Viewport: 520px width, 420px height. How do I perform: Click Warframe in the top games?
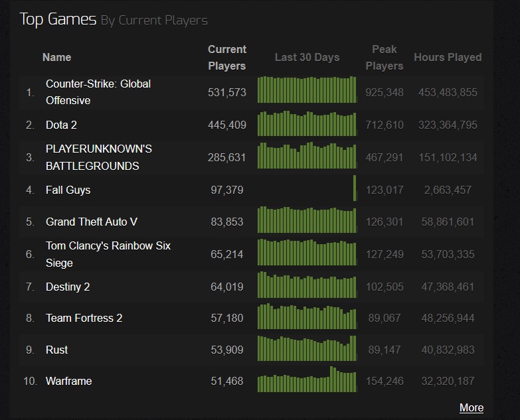(68, 381)
